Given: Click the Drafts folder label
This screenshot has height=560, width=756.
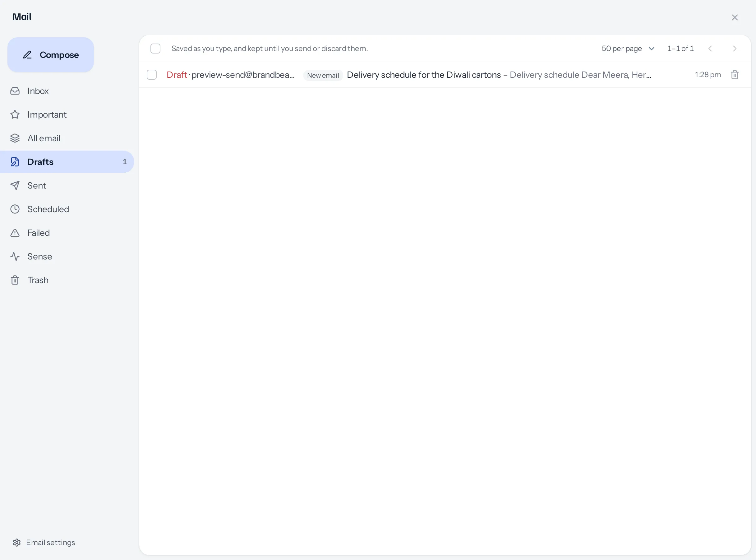Looking at the screenshot, I should click(x=40, y=162).
